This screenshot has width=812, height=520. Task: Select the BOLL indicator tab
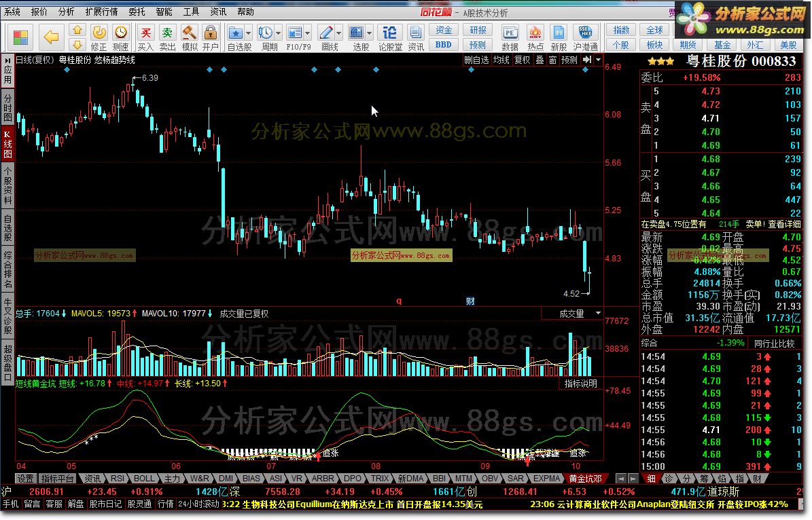click(144, 479)
